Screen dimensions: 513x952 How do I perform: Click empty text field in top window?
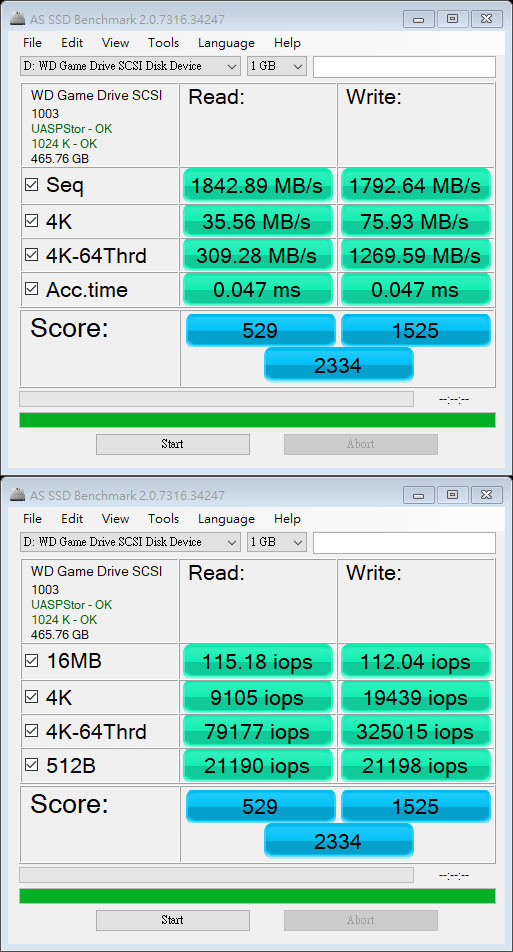click(x=404, y=66)
